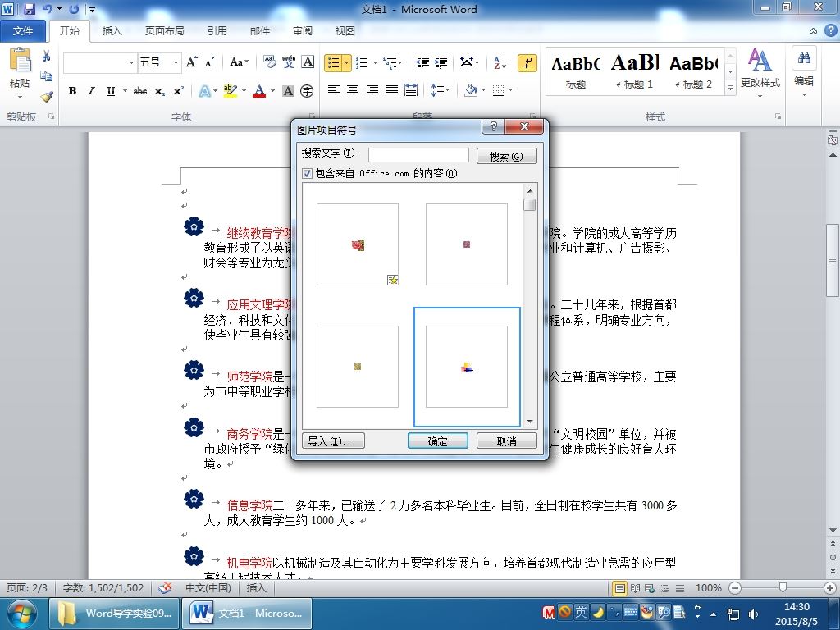The width and height of the screenshot is (840, 630).
Task: Click the Justify alignment icon
Action: click(x=391, y=90)
